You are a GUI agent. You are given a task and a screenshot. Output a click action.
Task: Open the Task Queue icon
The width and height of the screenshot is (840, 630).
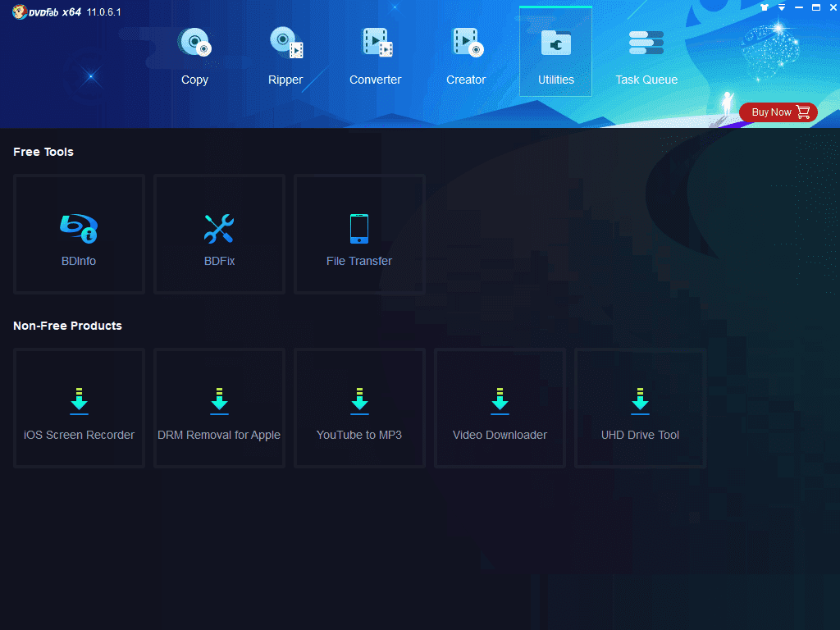tap(646, 43)
